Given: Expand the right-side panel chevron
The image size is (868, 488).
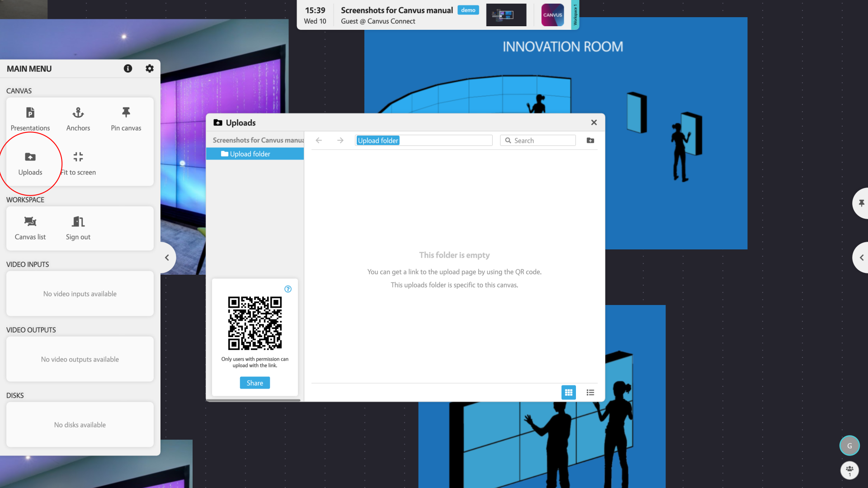Looking at the screenshot, I should click(862, 257).
